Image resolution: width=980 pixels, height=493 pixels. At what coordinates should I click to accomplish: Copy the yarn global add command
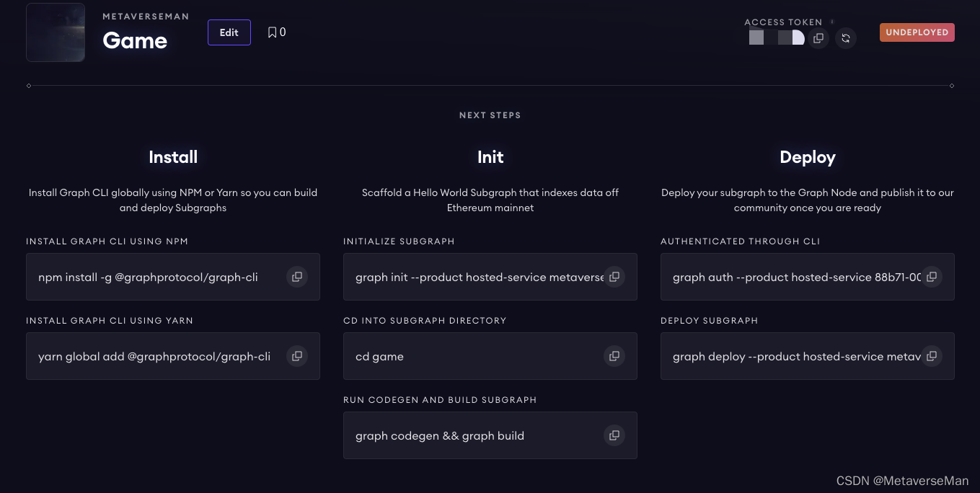297,356
